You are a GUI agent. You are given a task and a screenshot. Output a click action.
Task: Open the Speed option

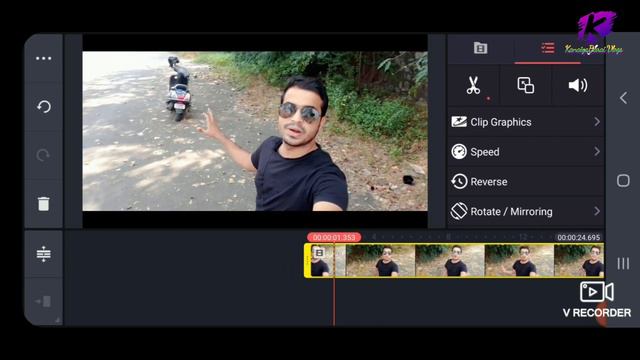click(x=526, y=152)
